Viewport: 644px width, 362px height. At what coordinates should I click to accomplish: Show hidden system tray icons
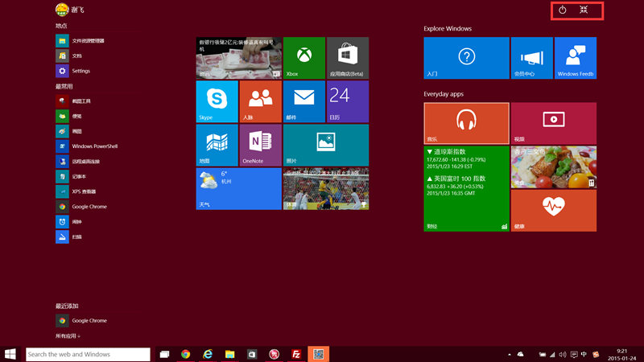tap(510, 354)
